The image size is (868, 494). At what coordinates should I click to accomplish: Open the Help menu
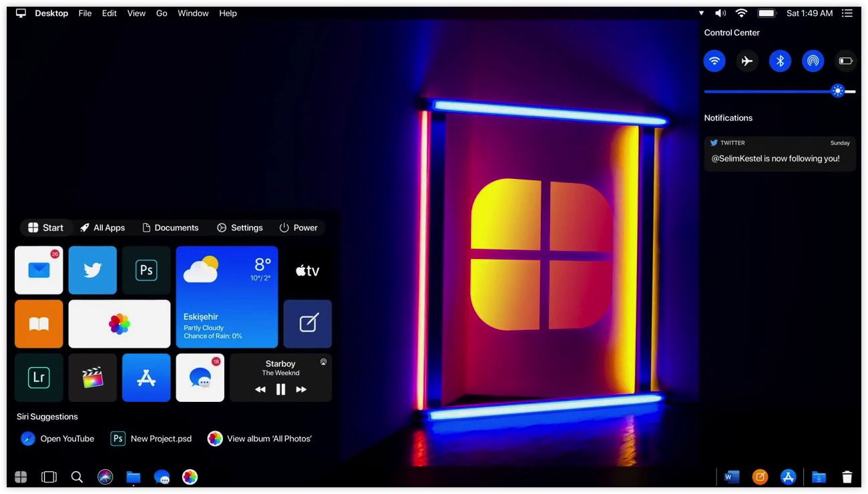click(228, 13)
